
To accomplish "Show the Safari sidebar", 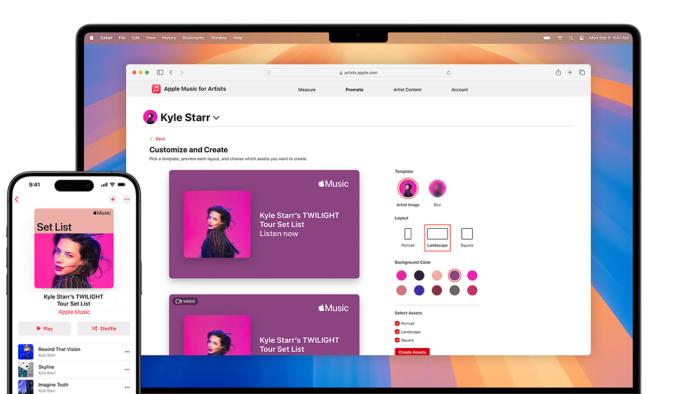I will (160, 72).
